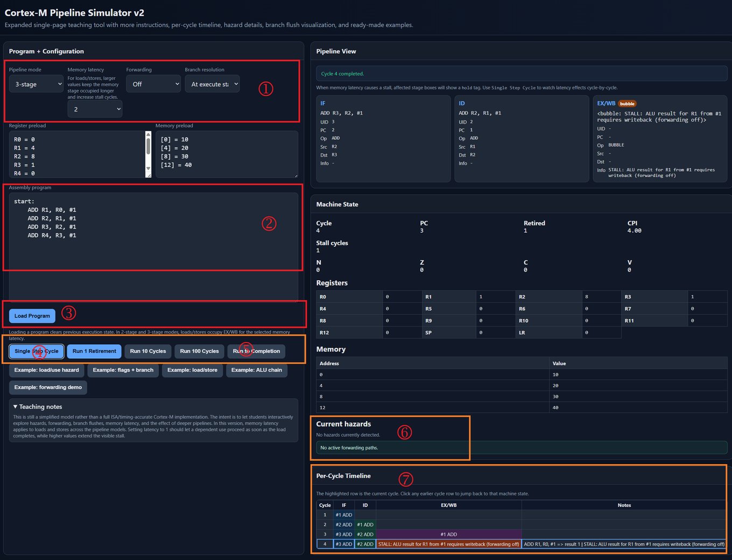This screenshot has height=560, width=732.
Task: Load the load/use hazard example
Action: point(47,370)
